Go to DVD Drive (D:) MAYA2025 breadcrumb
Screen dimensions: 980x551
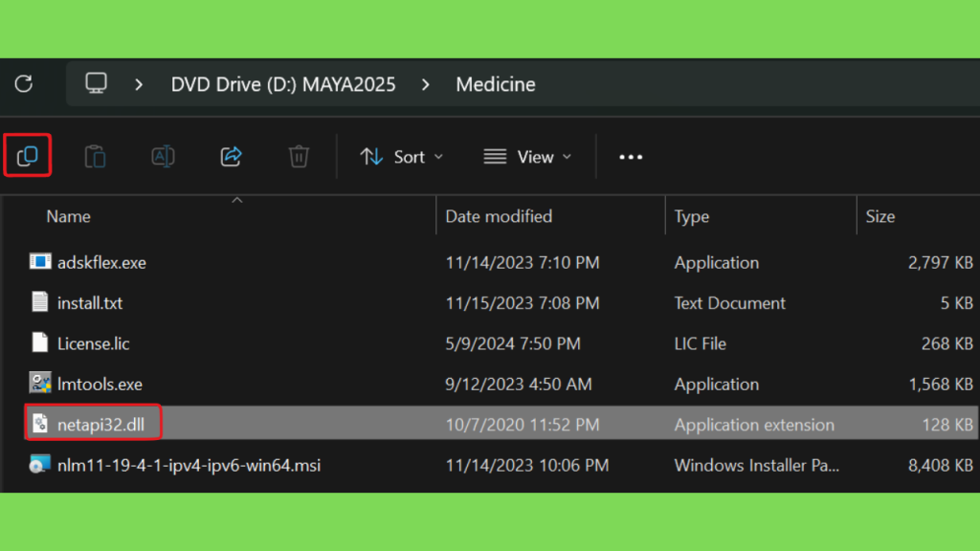point(283,84)
